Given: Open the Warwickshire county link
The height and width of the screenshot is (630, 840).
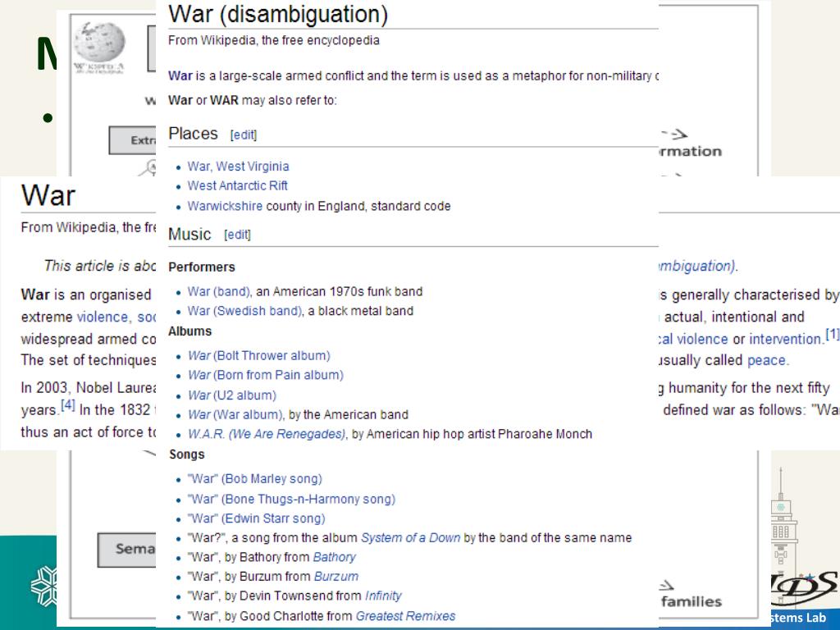Looking at the screenshot, I should coord(225,206).
